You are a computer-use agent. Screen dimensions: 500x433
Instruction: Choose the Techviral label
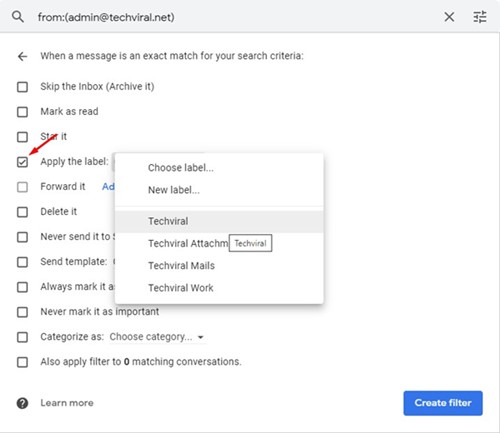pyautogui.click(x=219, y=221)
